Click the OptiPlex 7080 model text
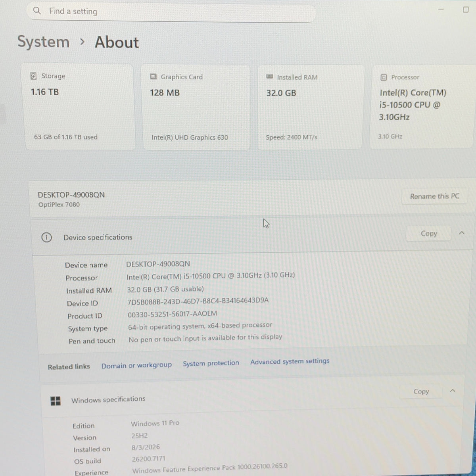The height and width of the screenshot is (476, 476). [x=59, y=205]
